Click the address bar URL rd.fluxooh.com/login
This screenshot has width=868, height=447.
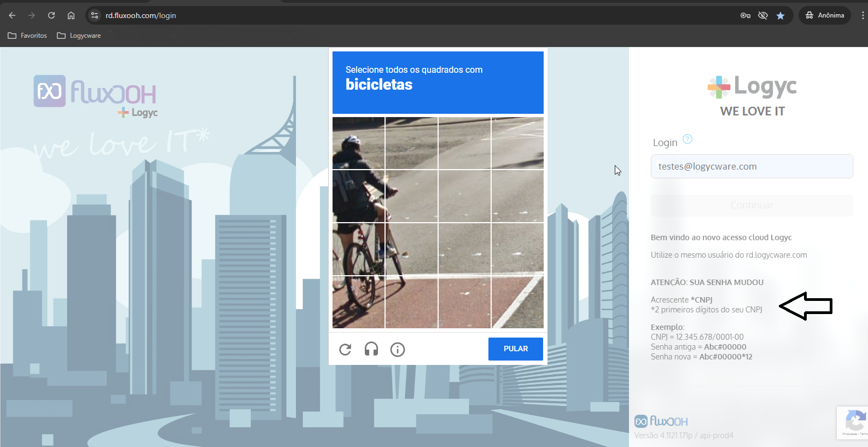141,15
